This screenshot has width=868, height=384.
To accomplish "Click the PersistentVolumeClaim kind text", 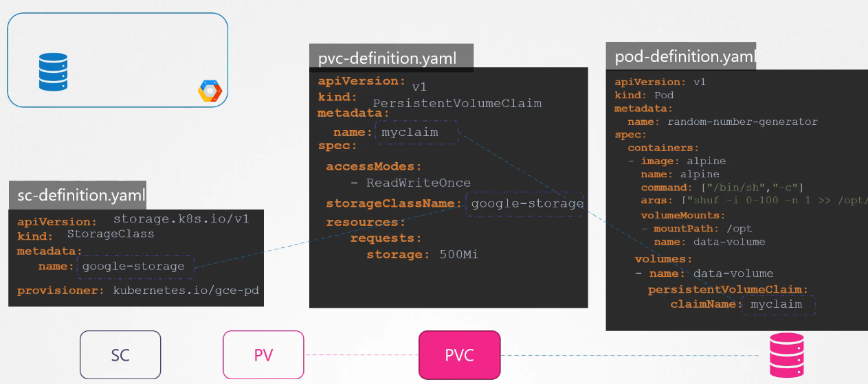I will [457, 104].
